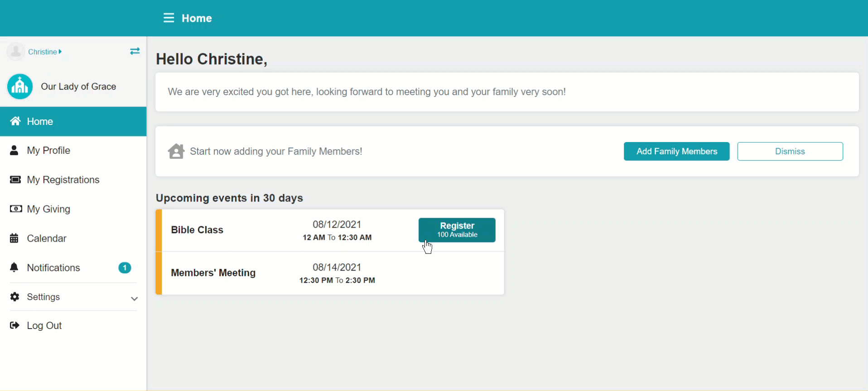Viewport: 868px width, 391px height.
Task: Click Start now adding your Family Members text
Action: click(276, 151)
